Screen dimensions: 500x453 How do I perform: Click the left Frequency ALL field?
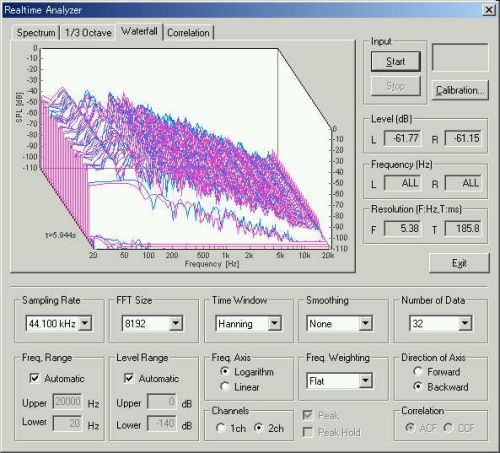(402, 183)
